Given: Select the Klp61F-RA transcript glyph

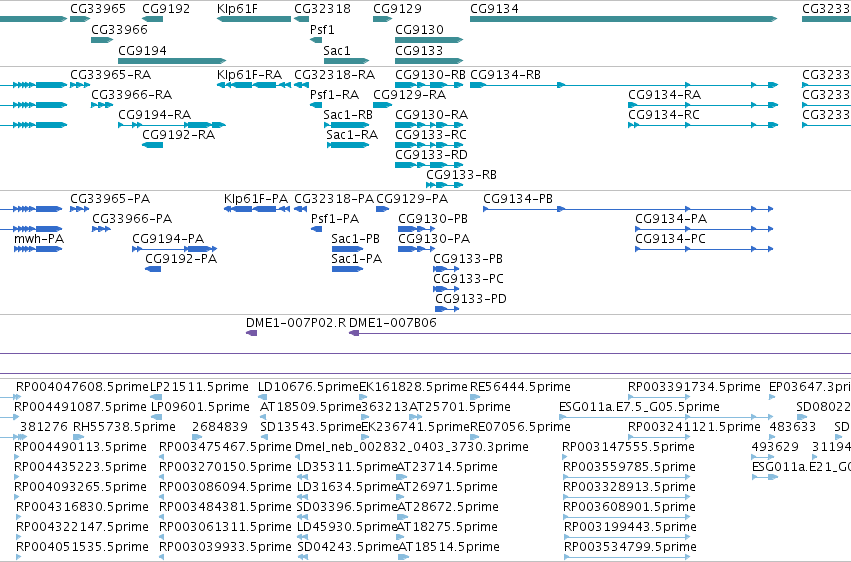Looking at the screenshot, I should pos(254,85).
